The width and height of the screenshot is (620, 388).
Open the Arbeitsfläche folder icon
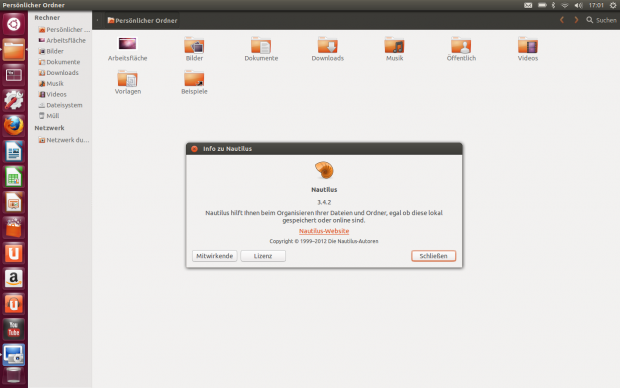[x=127, y=44]
